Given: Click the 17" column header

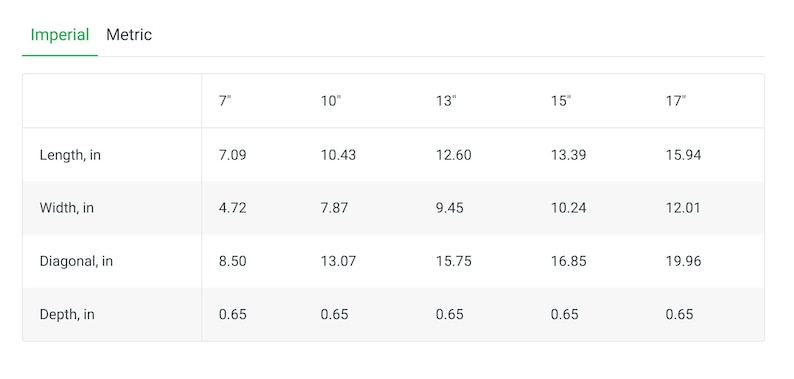Looking at the screenshot, I should (x=676, y=101).
